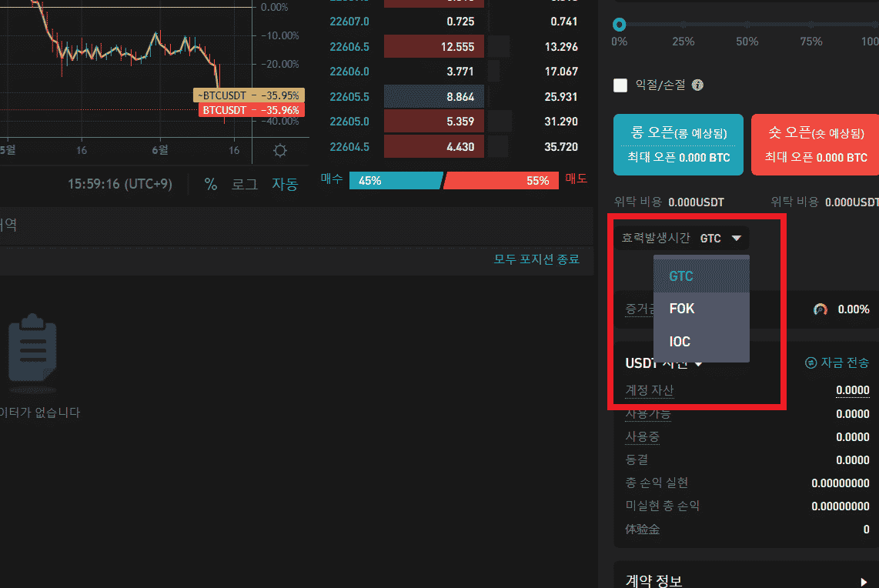Click the 자금 전송 transfer icon
This screenshot has height=588, width=879.
(x=810, y=363)
